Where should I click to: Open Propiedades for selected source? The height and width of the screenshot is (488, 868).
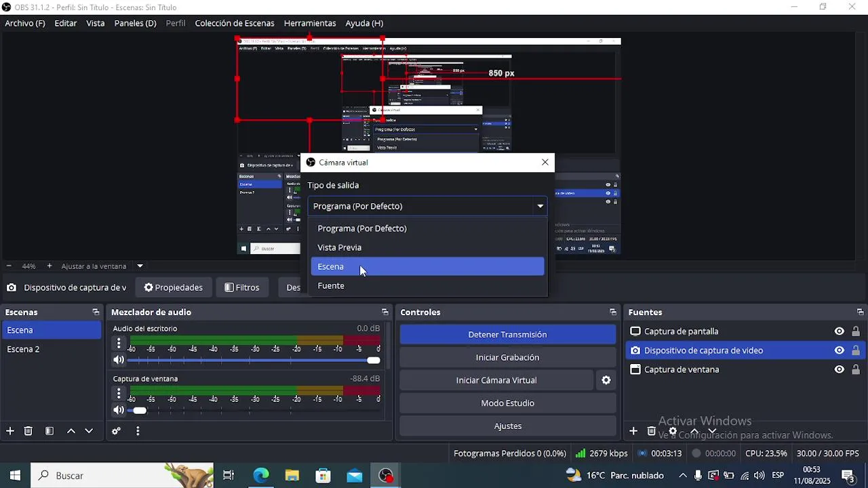pyautogui.click(x=174, y=287)
